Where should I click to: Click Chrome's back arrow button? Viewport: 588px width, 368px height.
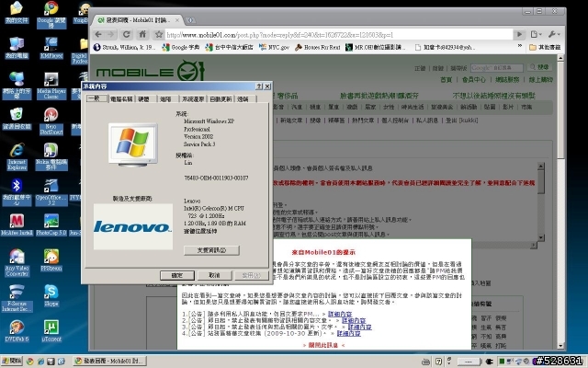coord(98,35)
